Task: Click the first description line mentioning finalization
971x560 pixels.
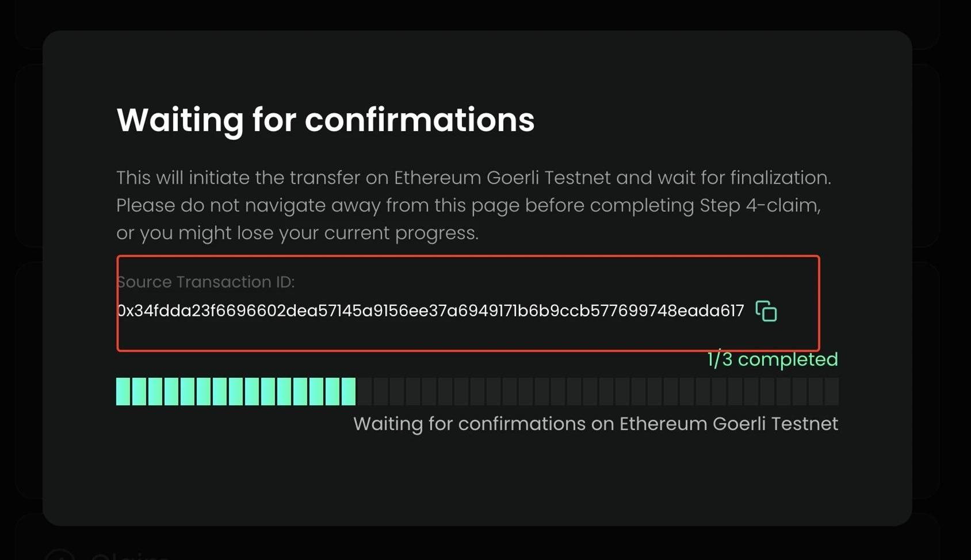Action: 473,178
